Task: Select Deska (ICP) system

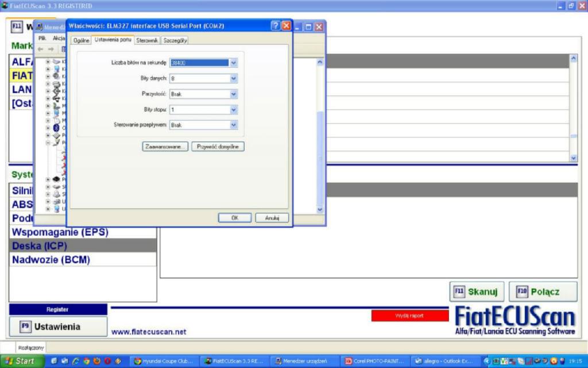Action: [x=83, y=246]
